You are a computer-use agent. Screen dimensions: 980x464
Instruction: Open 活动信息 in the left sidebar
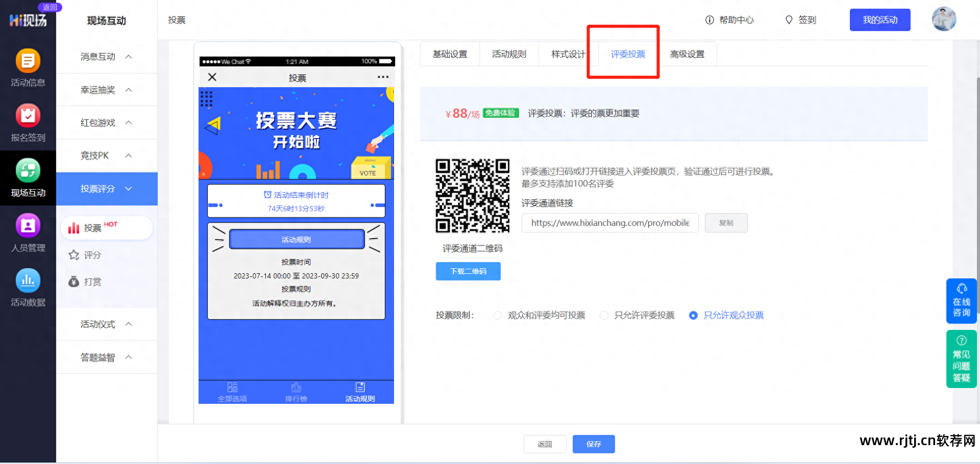(x=28, y=67)
